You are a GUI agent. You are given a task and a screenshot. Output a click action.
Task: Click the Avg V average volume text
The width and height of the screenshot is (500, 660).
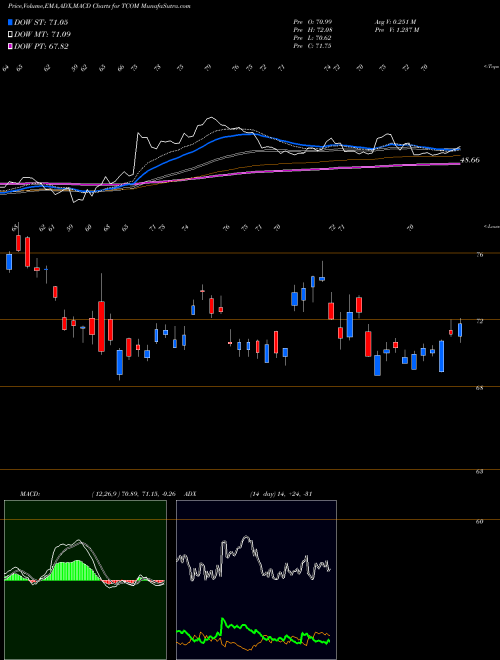[395, 22]
